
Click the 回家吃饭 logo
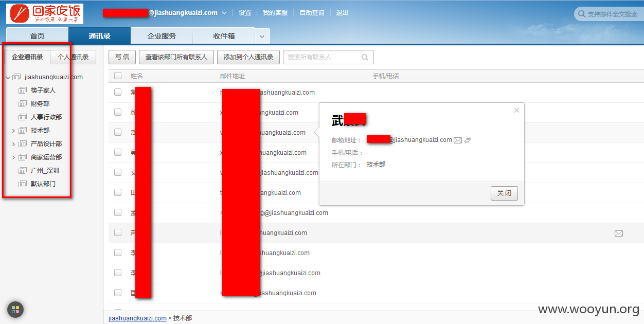[x=45, y=14]
